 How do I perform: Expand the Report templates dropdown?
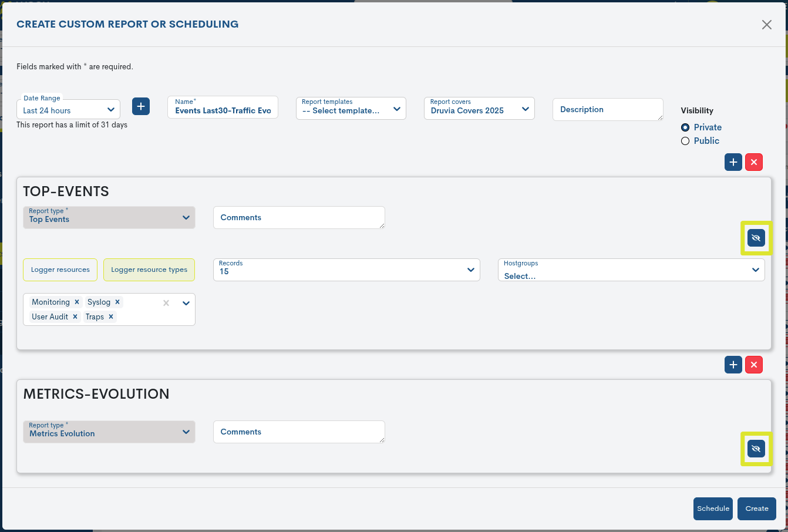click(x=351, y=109)
